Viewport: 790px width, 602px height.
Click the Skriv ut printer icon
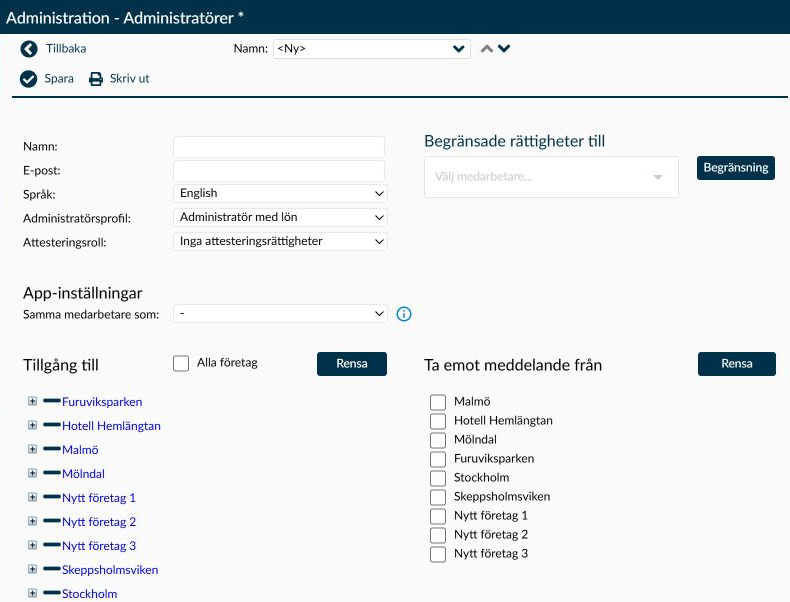(96, 79)
